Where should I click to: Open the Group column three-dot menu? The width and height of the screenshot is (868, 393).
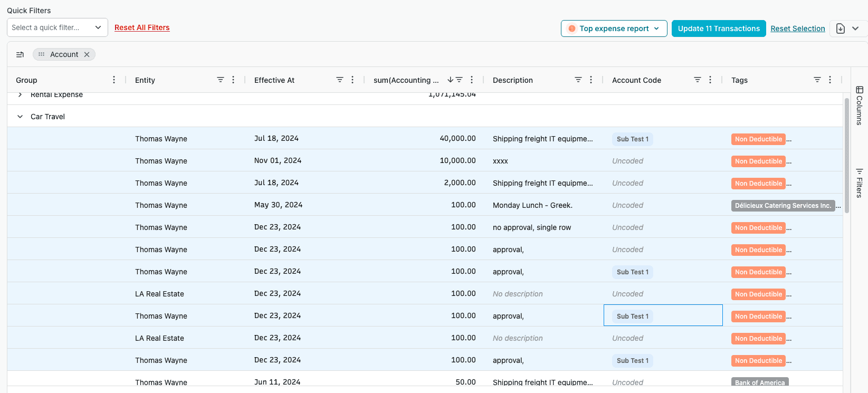coord(114,80)
